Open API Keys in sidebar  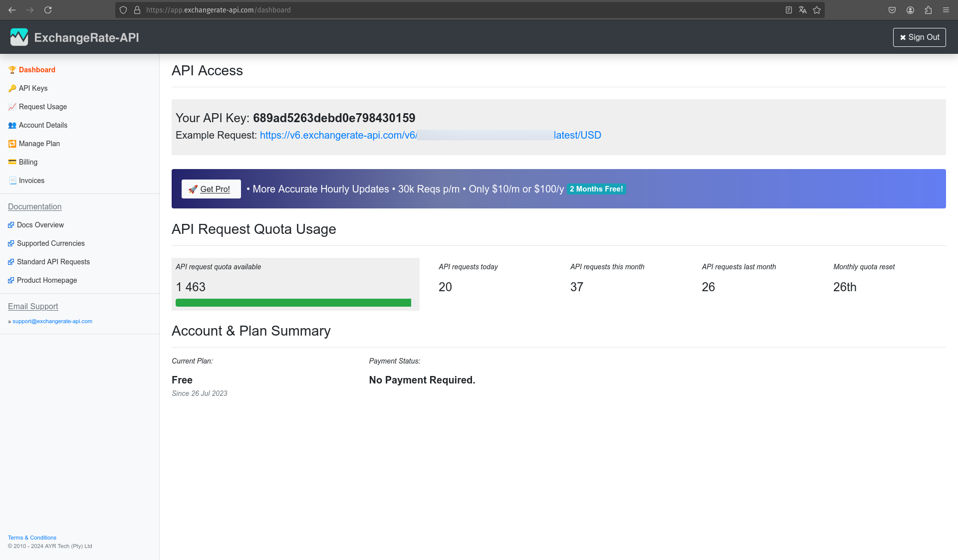[33, 88]
